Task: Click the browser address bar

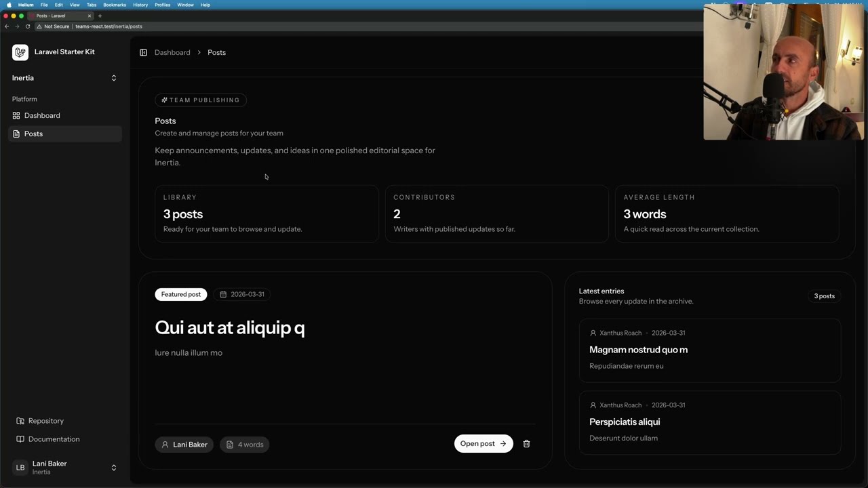Action: pyautogui.click(x=108, y=26)
